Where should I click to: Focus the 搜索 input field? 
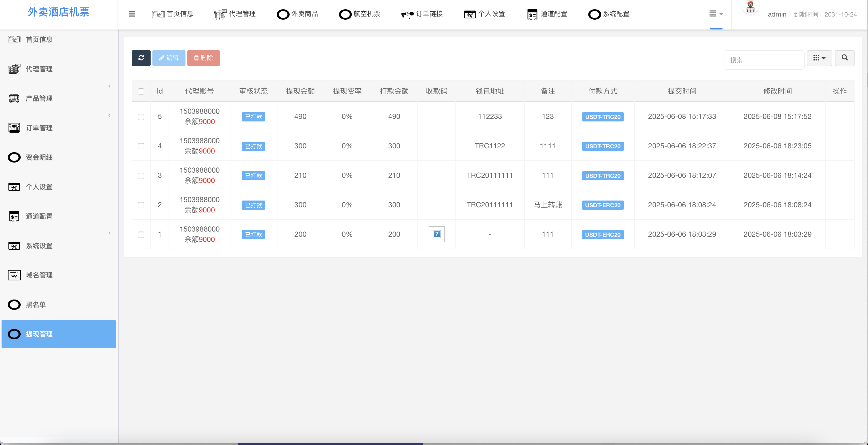764,60
